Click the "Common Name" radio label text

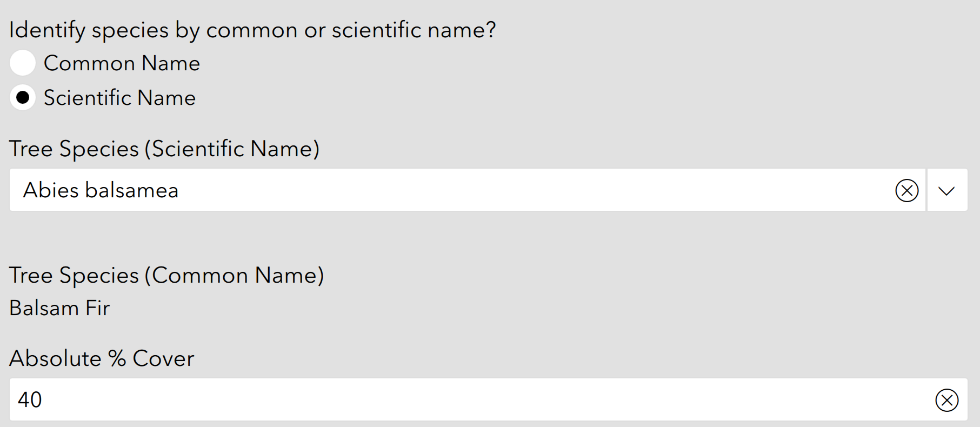pyautogui.click(x=122, y=63)
